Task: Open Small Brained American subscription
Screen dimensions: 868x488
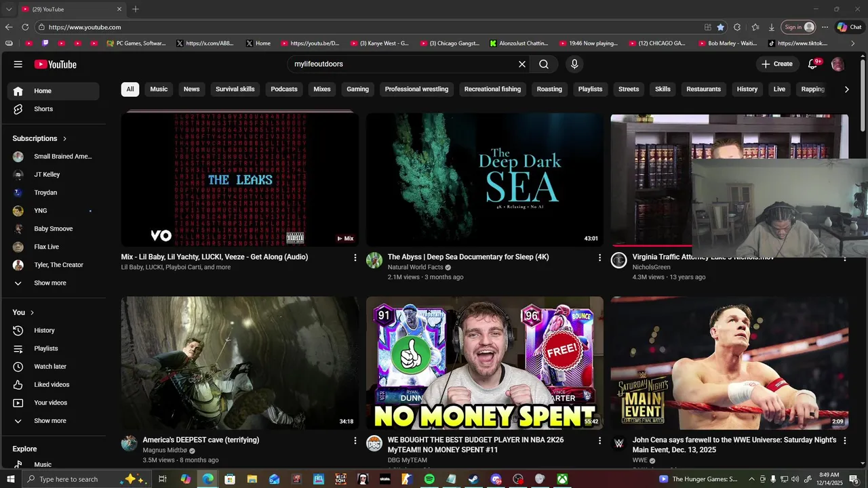Action: pos(53,157)
